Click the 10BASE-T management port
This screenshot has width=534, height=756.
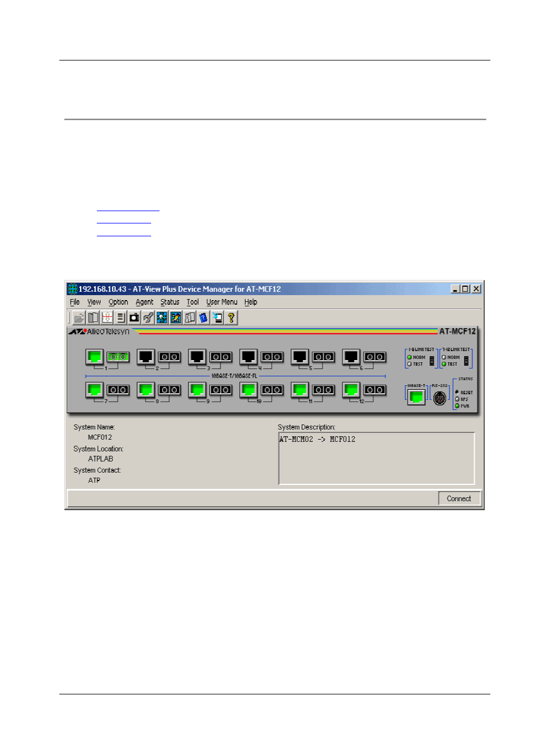[x=416, y=396]
